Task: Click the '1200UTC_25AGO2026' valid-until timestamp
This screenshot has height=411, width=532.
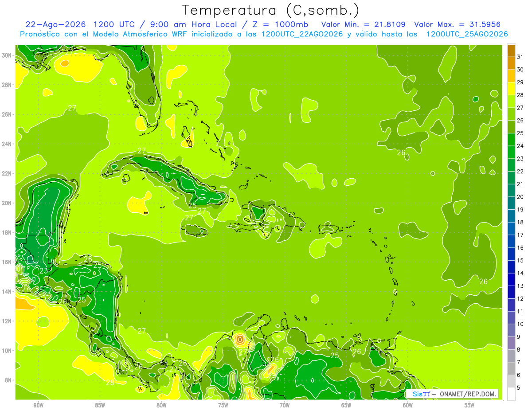Action: tap(467, 34)
